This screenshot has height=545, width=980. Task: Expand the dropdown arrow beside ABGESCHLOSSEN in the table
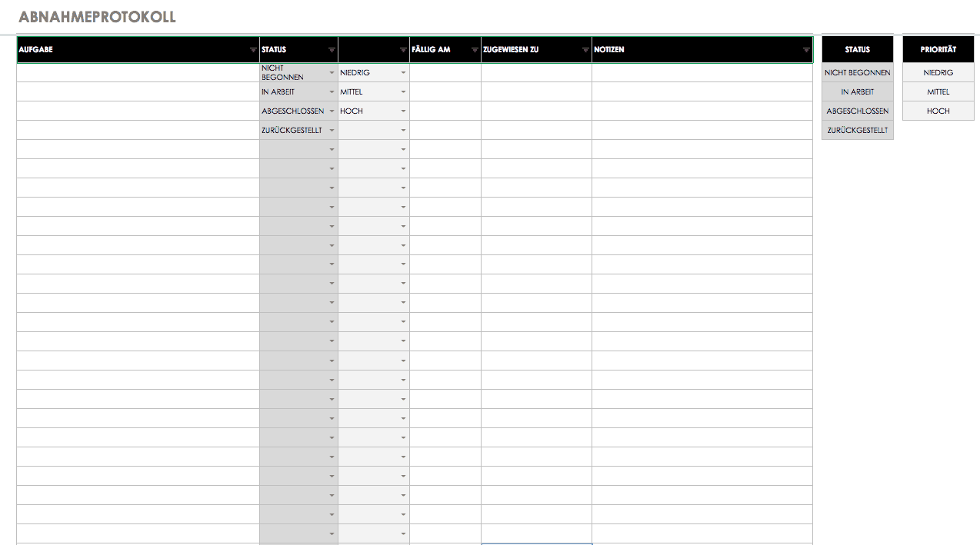332,111
